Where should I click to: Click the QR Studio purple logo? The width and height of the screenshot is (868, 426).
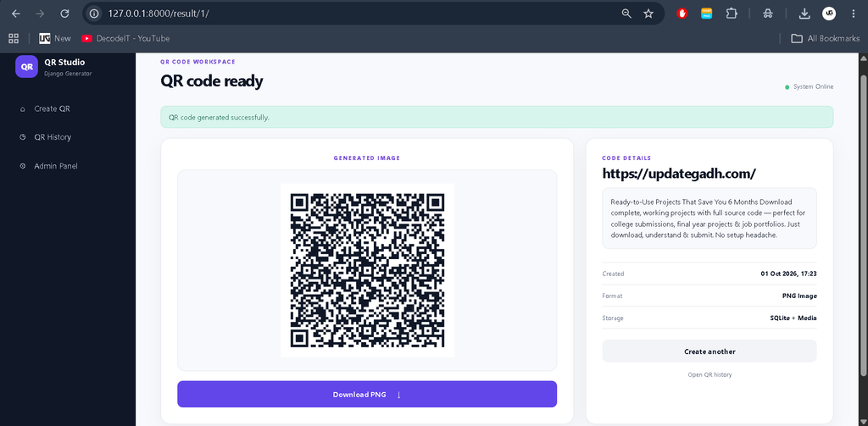(x=26, y=66)
